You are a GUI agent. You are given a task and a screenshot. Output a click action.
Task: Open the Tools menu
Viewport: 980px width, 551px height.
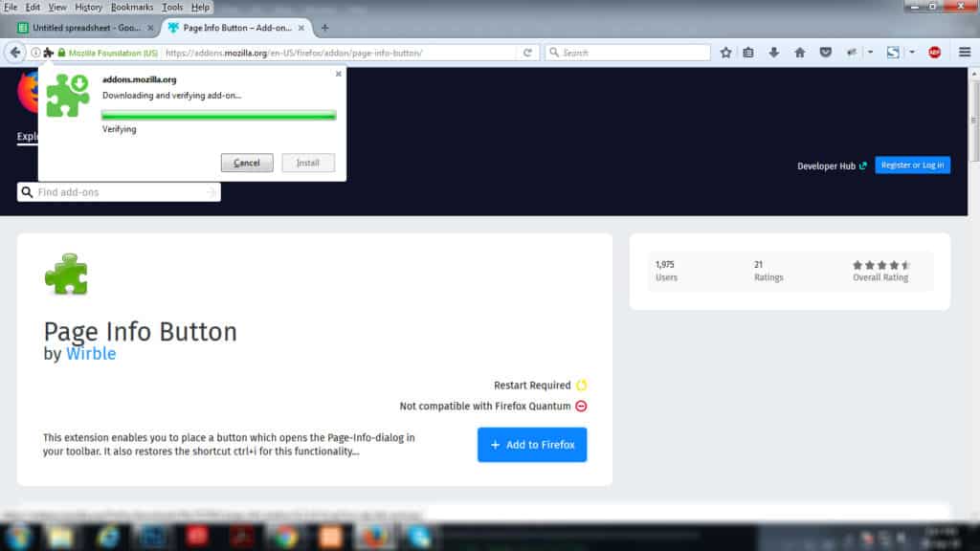[172, 7]
